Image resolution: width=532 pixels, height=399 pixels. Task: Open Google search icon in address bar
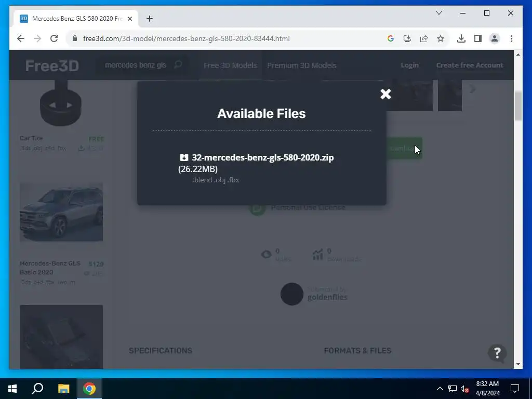click(x=391, y=38)
